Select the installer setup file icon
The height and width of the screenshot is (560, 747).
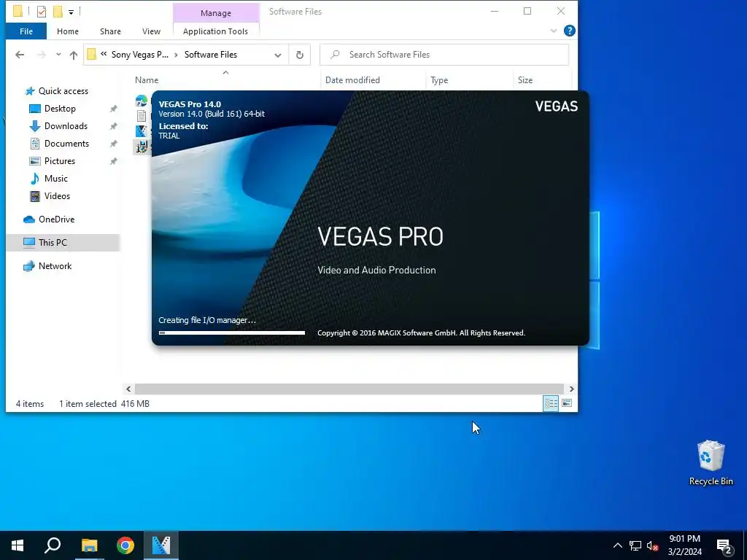click(x=142, y=147)
